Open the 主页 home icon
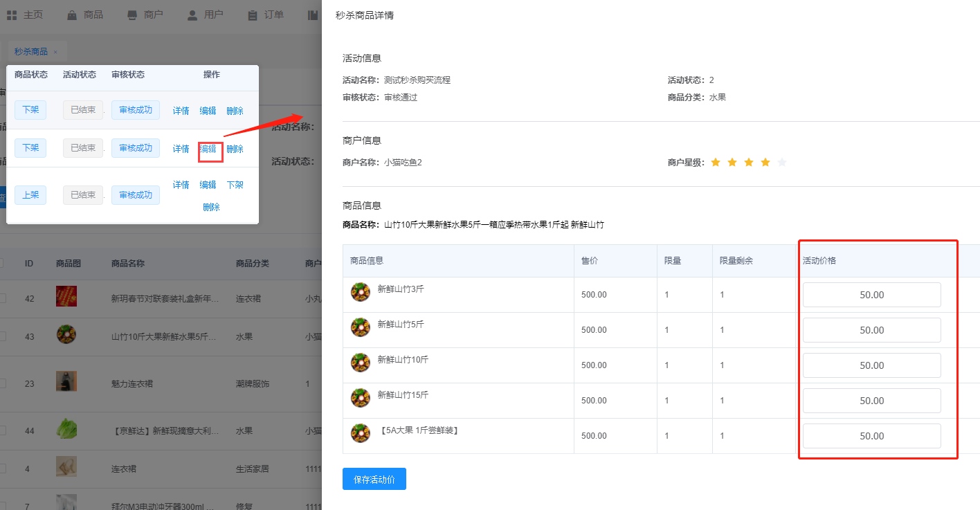 (11, 14)
